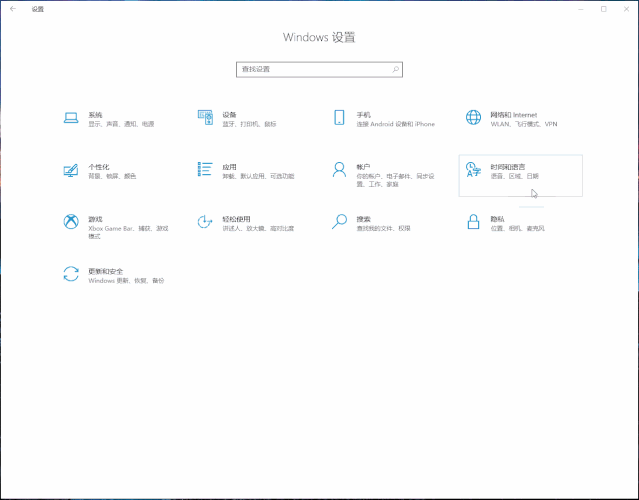
Task: Click the 蓝牙、打印机、鼠标 description text
Action: (249, 124)
